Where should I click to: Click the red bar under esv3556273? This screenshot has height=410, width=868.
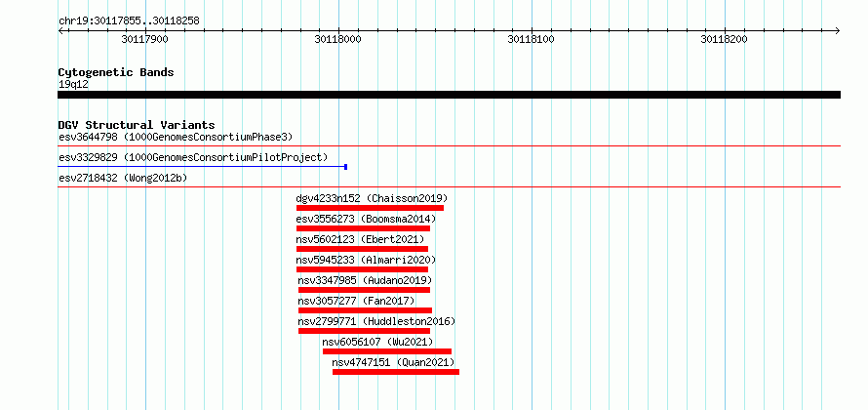363,228
